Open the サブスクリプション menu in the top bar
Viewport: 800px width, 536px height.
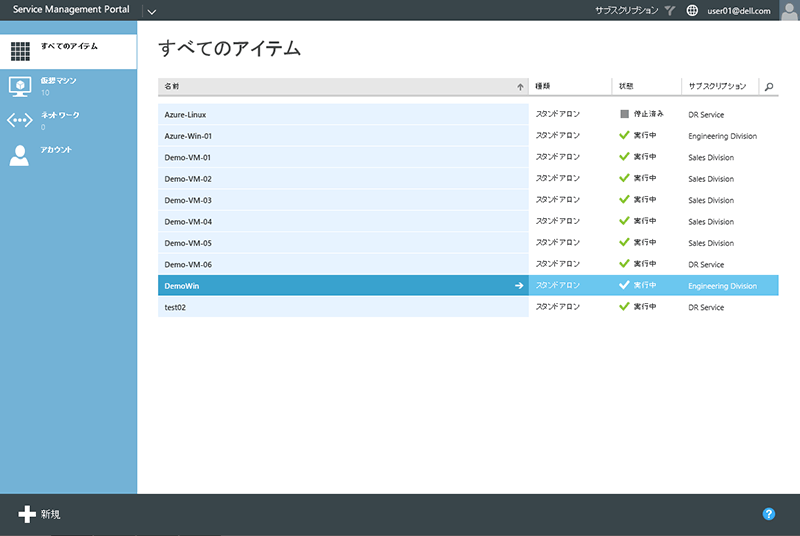click(x=626, y=10)
